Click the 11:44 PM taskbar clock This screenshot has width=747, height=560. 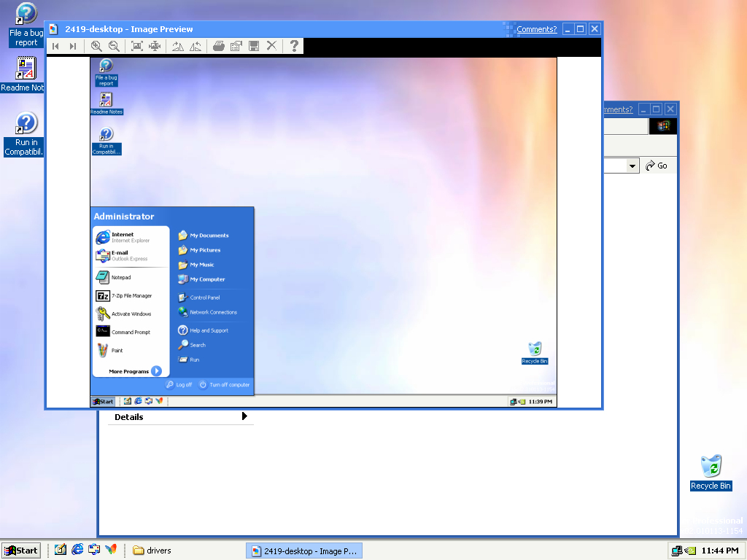click(x=720, y=551)
